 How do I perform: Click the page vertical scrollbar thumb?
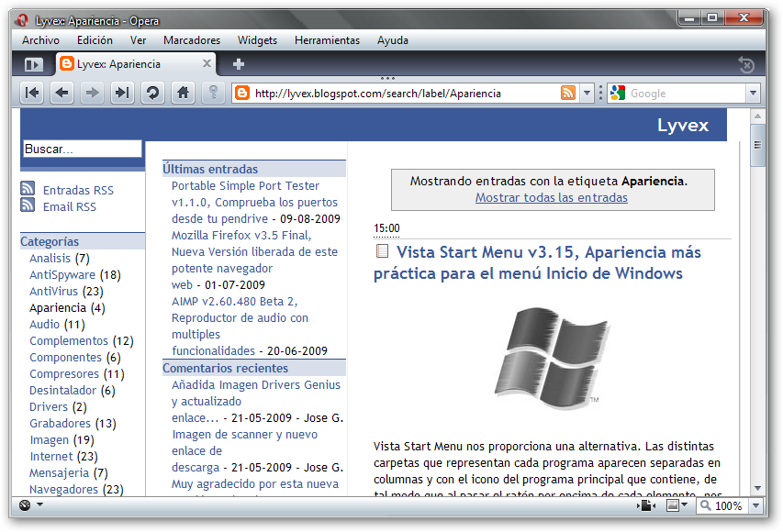tap(757, 145)
